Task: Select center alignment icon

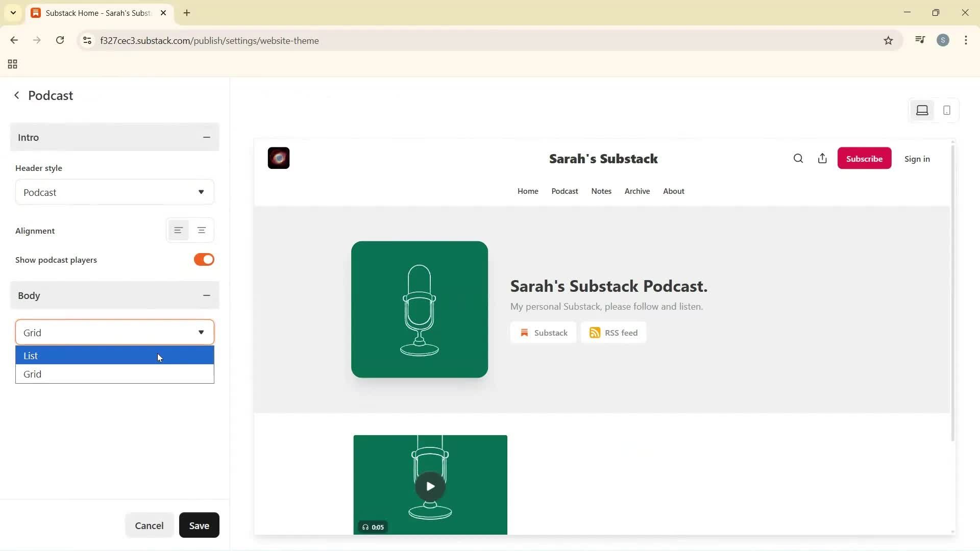Action: coord(202,231)
